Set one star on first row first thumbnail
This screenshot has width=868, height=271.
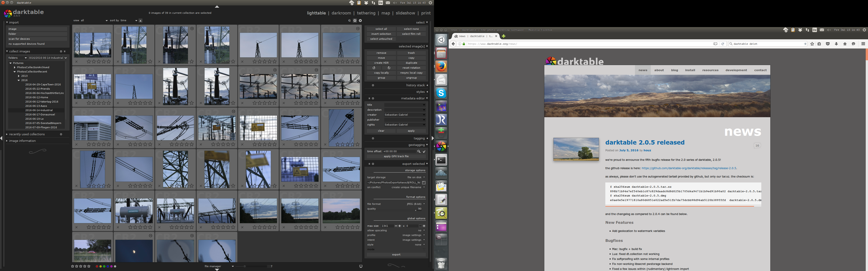coord(89,62)
